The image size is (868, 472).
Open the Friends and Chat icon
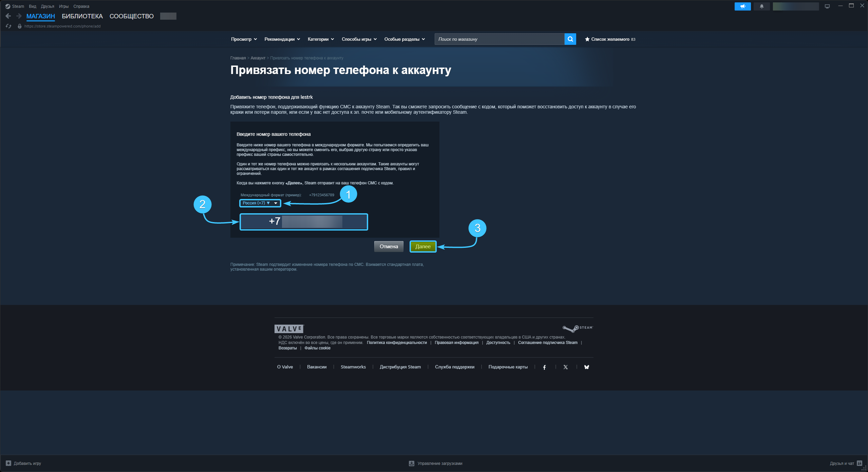pyautogui.click(x=859, y=463)
